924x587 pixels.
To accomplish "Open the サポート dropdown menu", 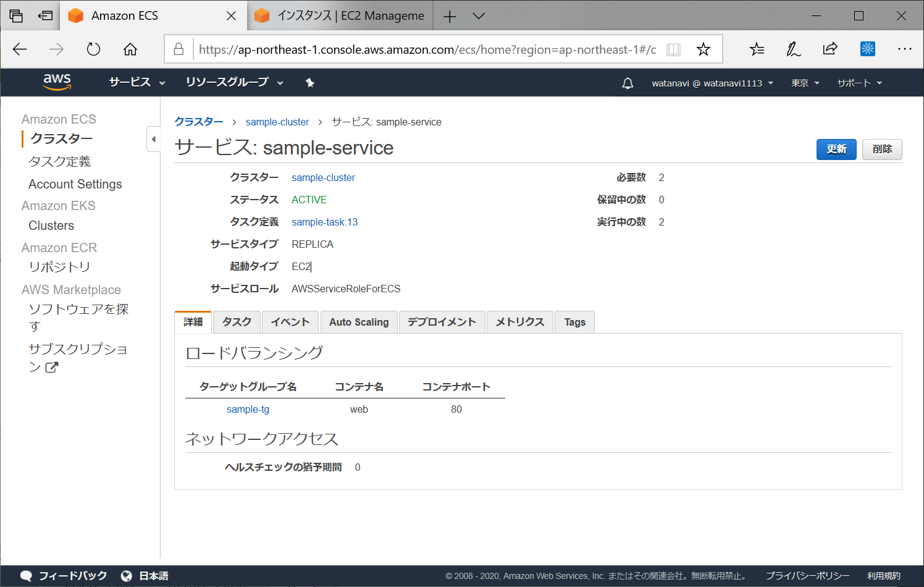I will 860,83.
